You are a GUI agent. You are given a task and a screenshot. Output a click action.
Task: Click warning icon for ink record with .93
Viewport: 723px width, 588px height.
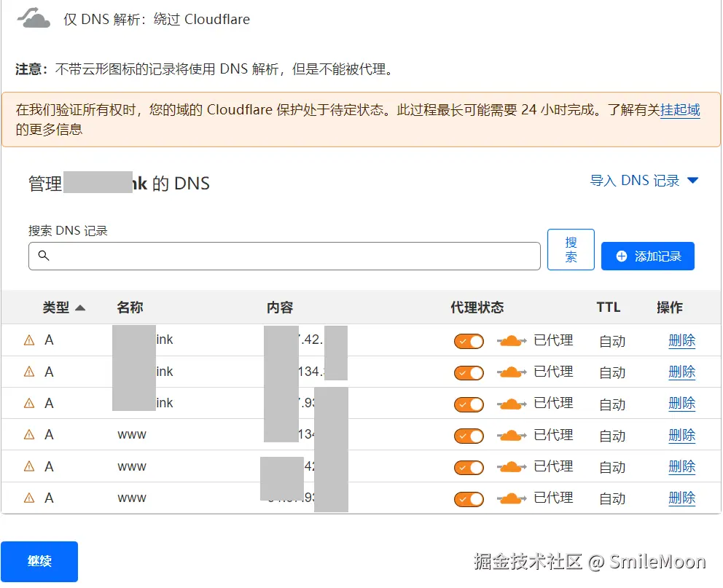pos(29,403)
